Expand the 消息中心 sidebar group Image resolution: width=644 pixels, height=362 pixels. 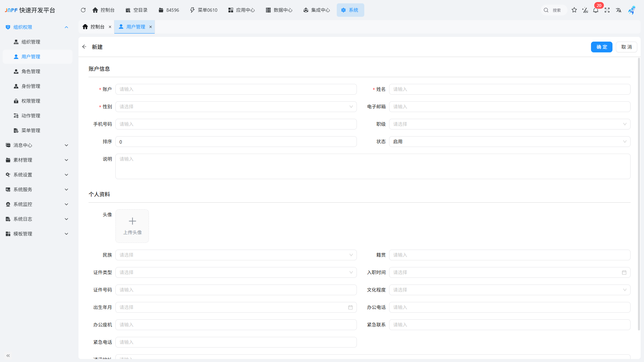(37, 145)
